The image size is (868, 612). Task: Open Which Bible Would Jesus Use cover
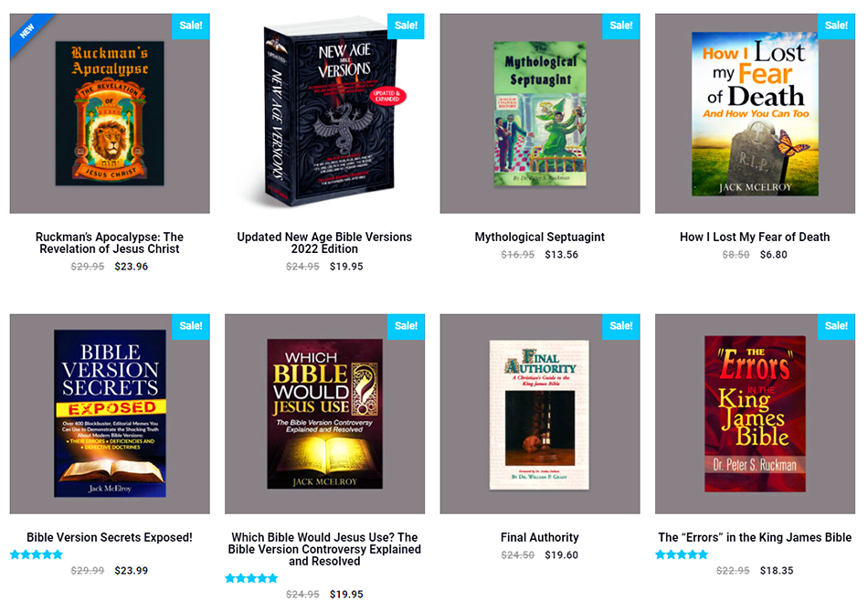[325, 414]
